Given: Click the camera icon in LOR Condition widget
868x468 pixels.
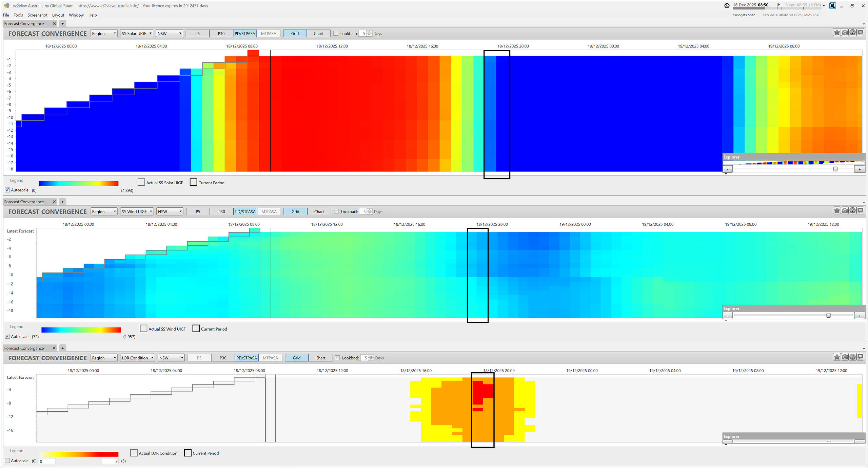Looking at the screenshot, I should point(845,357).
